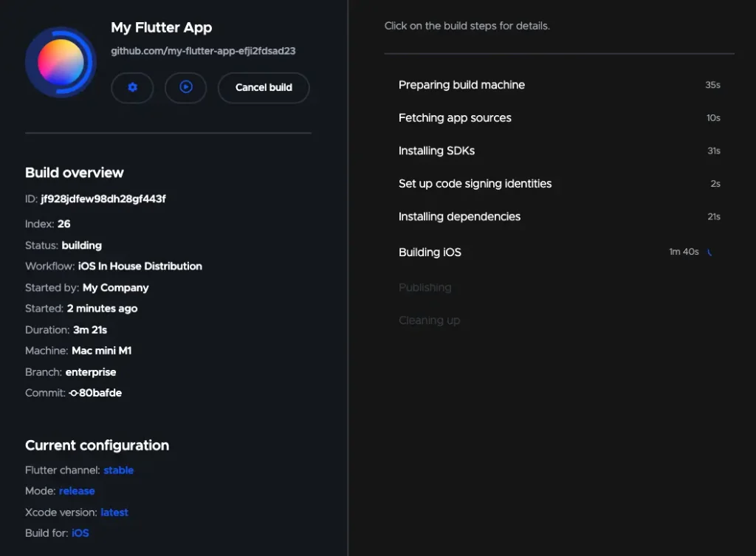Click the GitHub repository URL under app name
The height and width of the screenshot is (556, 756).
coord(203,52)
